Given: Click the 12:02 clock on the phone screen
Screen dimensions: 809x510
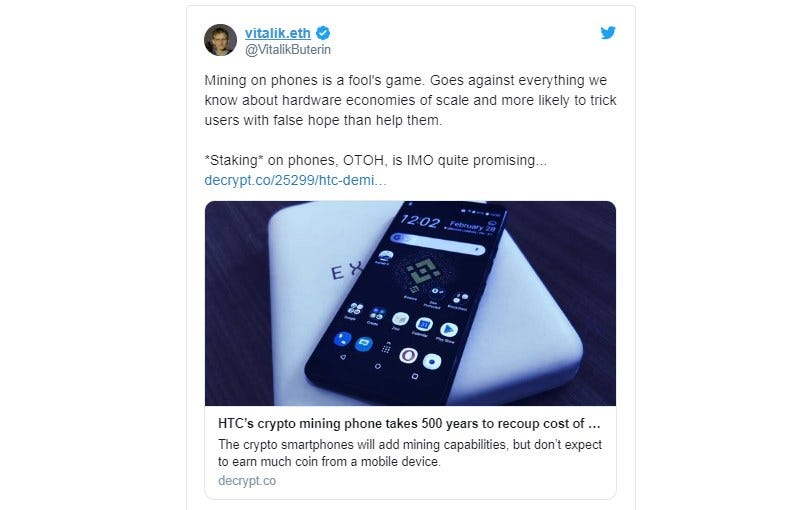Looking at the screenshot, I should [420, 221].
